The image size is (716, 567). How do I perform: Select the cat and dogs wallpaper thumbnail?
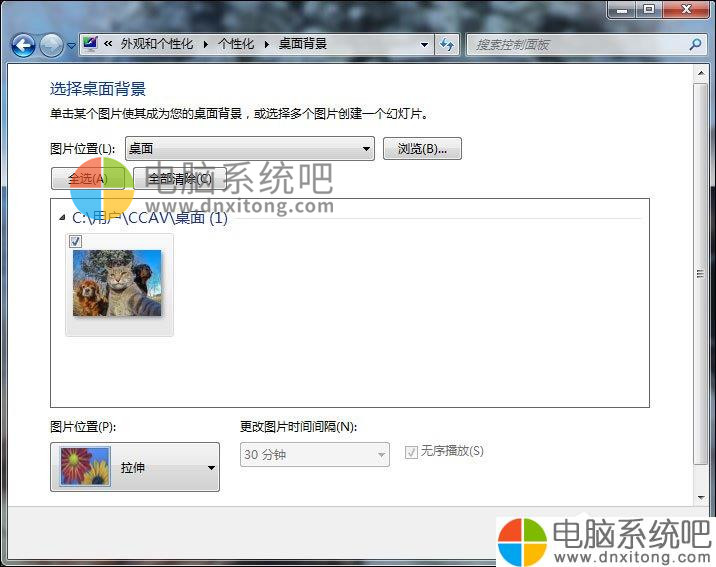tap(117, 283)
